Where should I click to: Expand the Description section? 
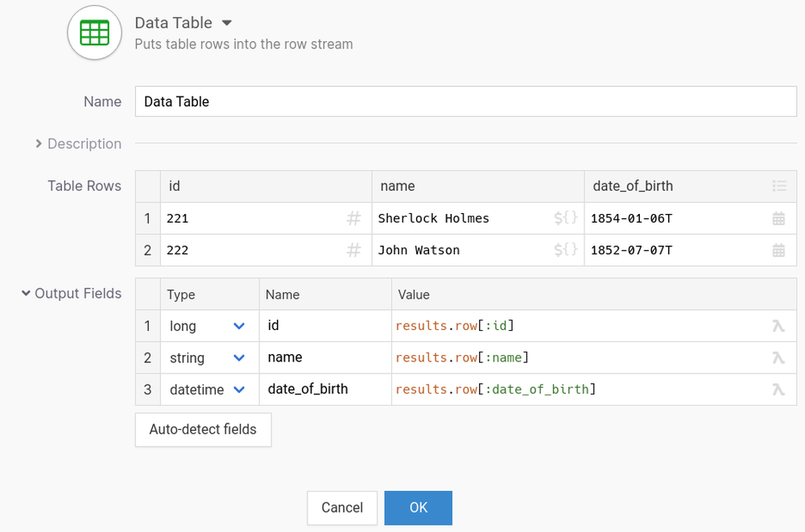pos(39,144)
